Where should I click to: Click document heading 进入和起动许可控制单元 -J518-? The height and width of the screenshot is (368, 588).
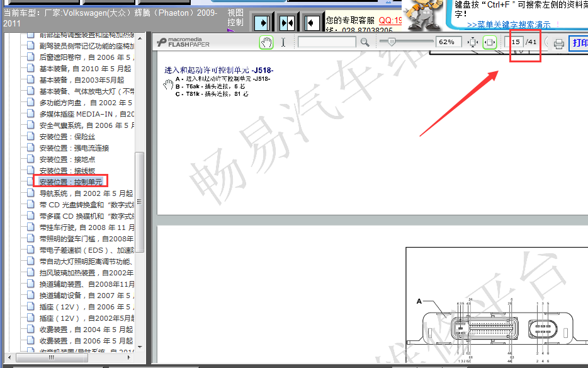tap(219, 70)
